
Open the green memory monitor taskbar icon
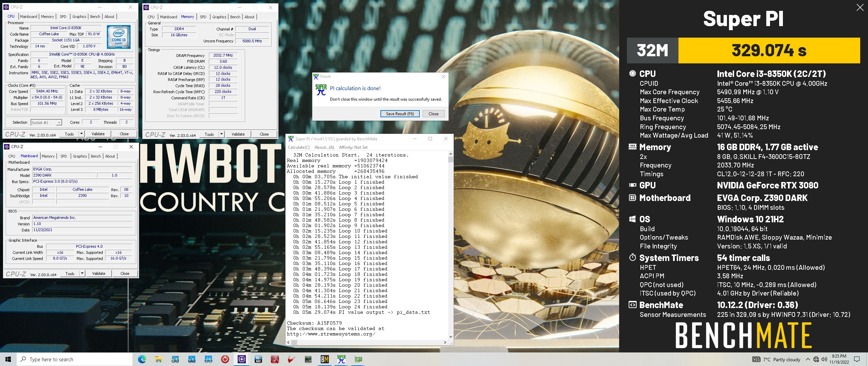pos(308,359)
